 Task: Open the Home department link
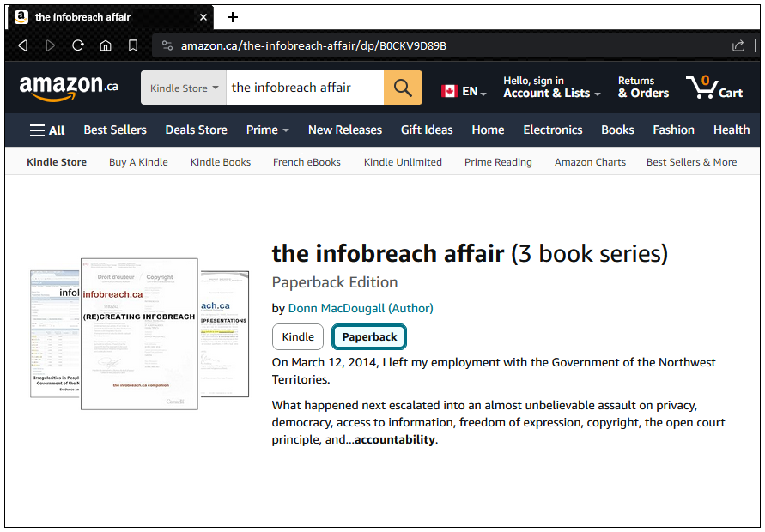[488, 130]
